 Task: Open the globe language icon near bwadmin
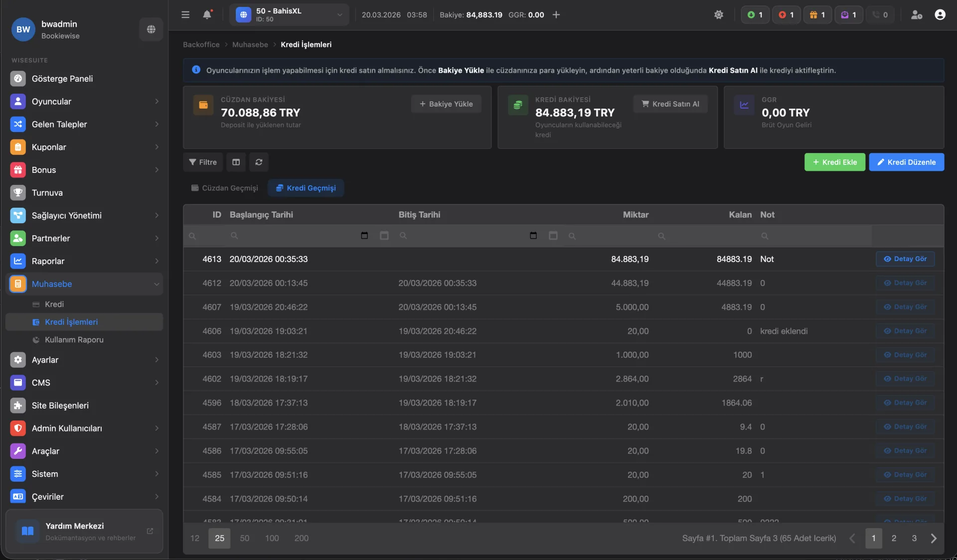coord(151,29)
